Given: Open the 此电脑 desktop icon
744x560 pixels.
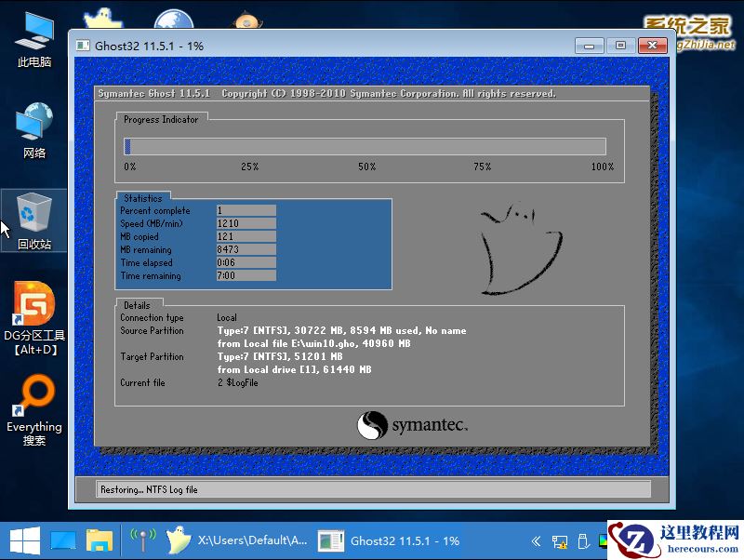Looking at the screenshot, I should pos(33,40).
